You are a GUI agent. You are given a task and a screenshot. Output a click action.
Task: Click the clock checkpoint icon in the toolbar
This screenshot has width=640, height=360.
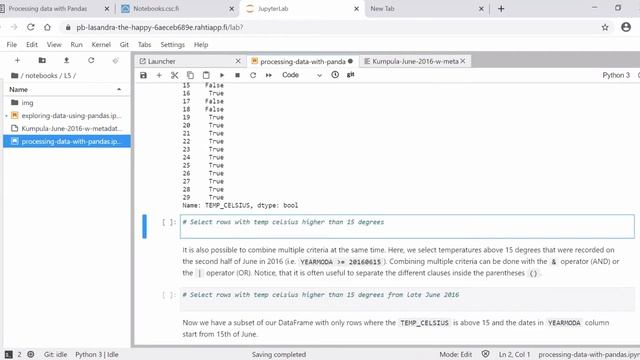point(335,75)
